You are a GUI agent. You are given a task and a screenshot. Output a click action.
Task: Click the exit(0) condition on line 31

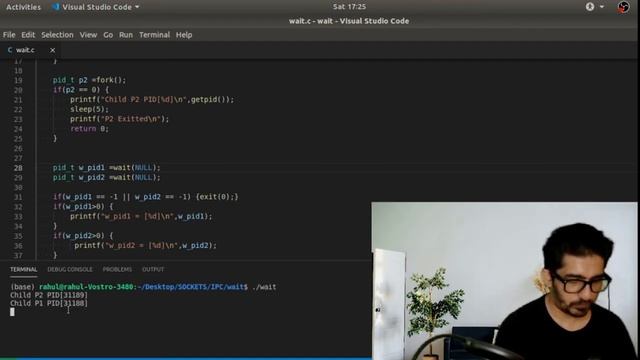[x=217, y=197]
